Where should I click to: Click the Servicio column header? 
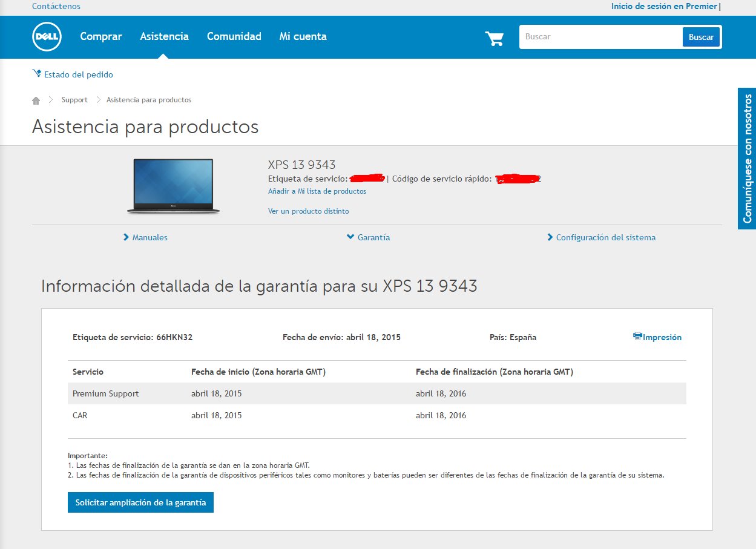(88, 372)
